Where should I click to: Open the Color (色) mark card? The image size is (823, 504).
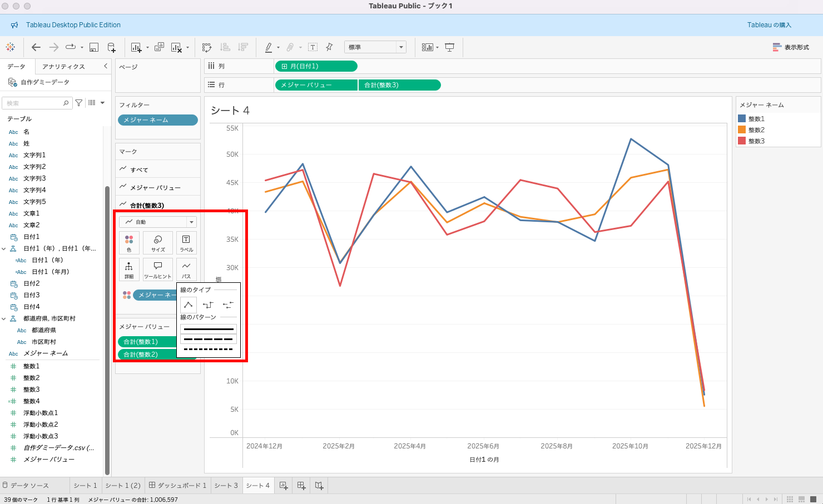click(x=129, y=242)
